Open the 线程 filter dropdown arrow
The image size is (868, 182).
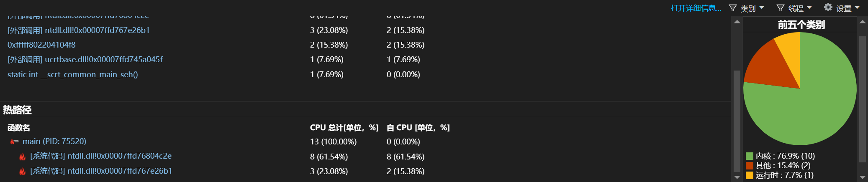coord(809,8)
